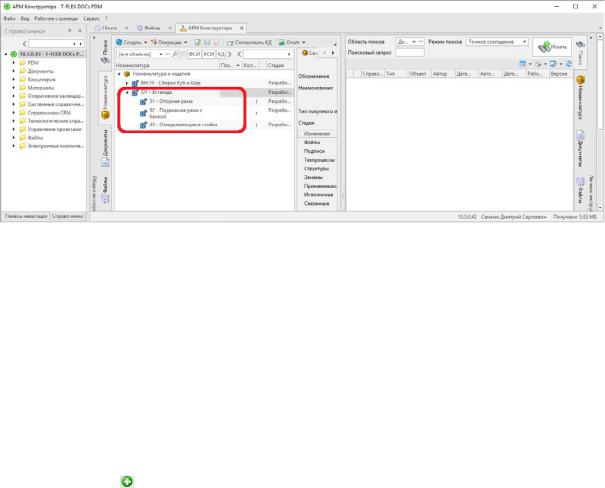Open the Сервис menu
The image size is (605, 488).
tap(91, 18)
